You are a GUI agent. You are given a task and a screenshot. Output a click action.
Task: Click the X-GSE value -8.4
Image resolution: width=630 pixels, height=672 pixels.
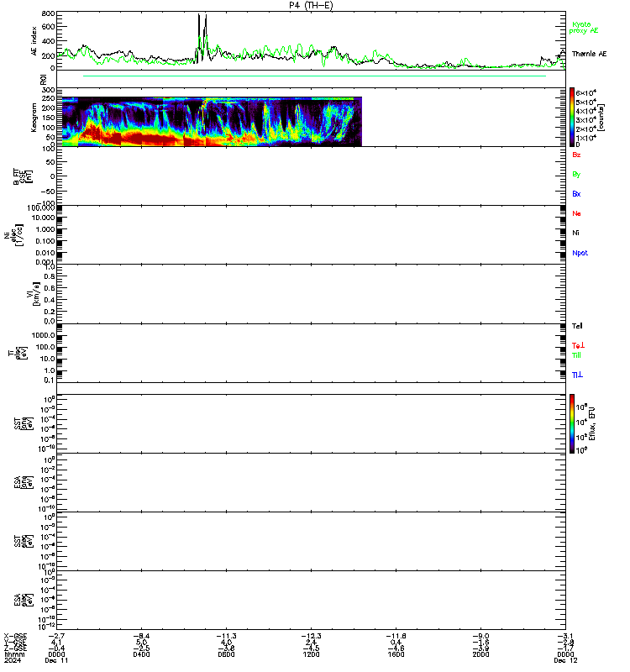click(x=141, y=636)
